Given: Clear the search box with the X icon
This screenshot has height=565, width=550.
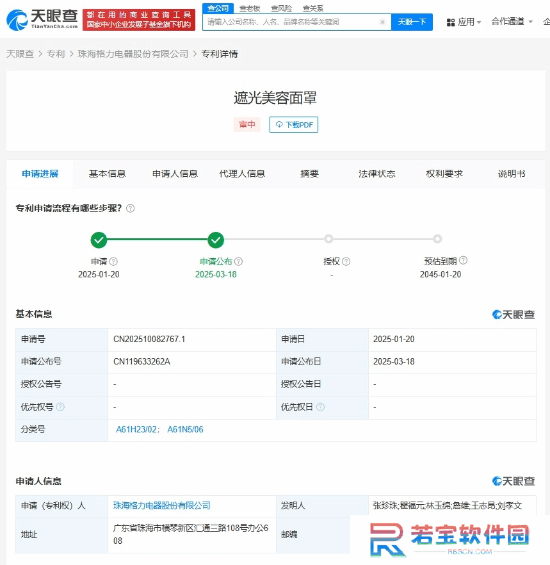Looking at the screenshot, I should (382, 22).
